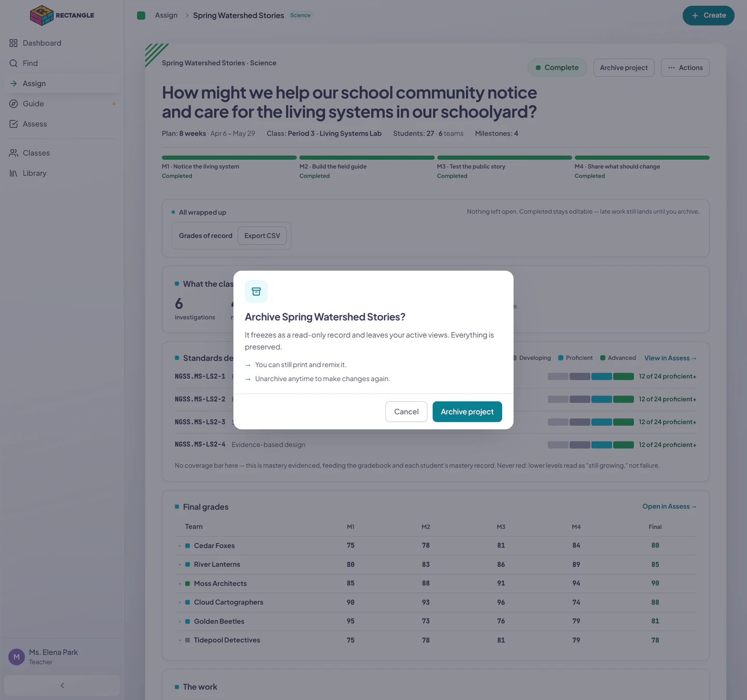
Task: Expand the Cedar Foxes team row
Action: point(180,546)
